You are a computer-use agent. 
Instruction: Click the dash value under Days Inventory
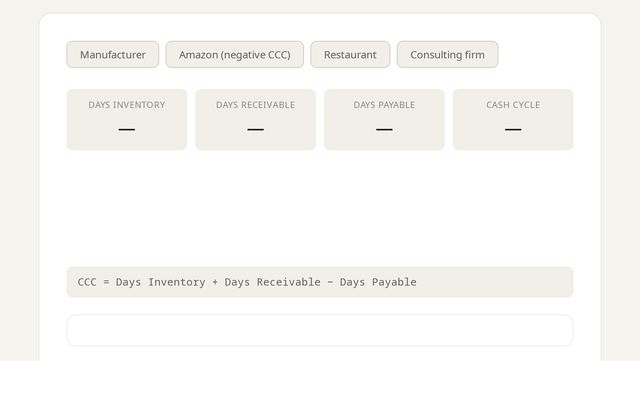pos(127,129)
